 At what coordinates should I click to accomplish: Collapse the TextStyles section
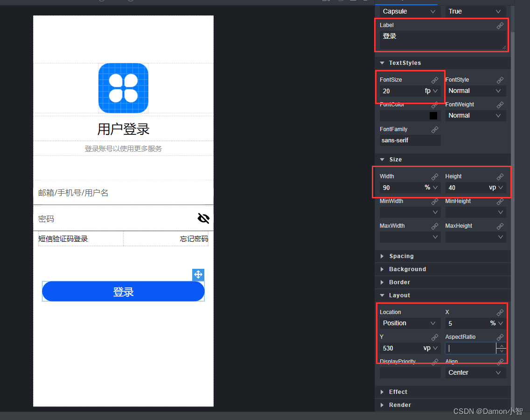click(382, 63)
